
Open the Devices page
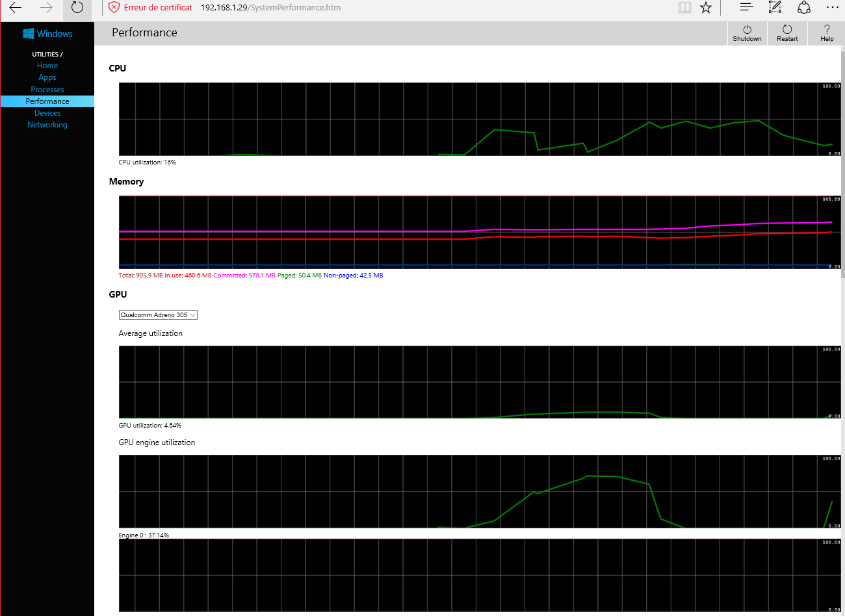click(47, 113)
